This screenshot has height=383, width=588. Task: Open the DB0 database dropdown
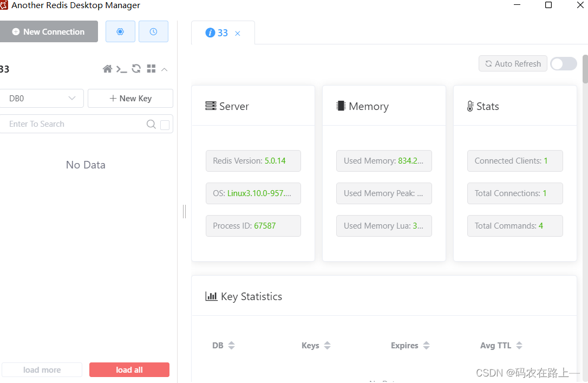pyautogui.click(x=41, y=98)
